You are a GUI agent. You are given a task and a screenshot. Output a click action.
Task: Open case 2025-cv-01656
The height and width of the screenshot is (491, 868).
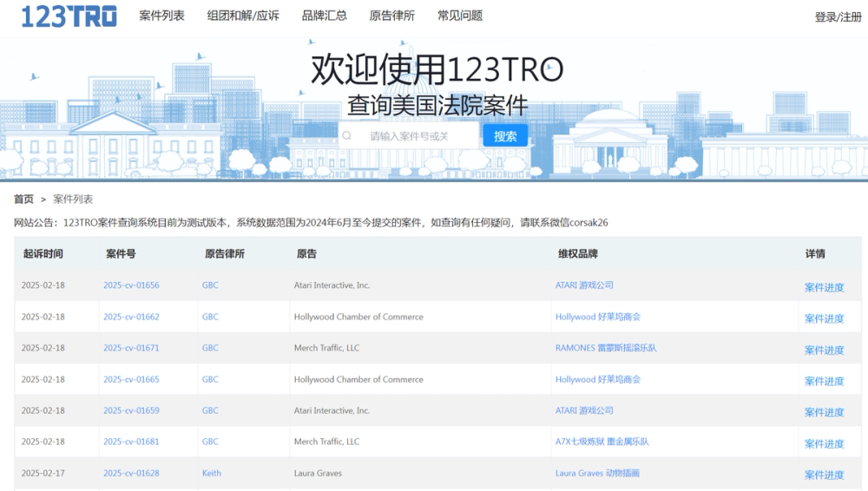131,285
